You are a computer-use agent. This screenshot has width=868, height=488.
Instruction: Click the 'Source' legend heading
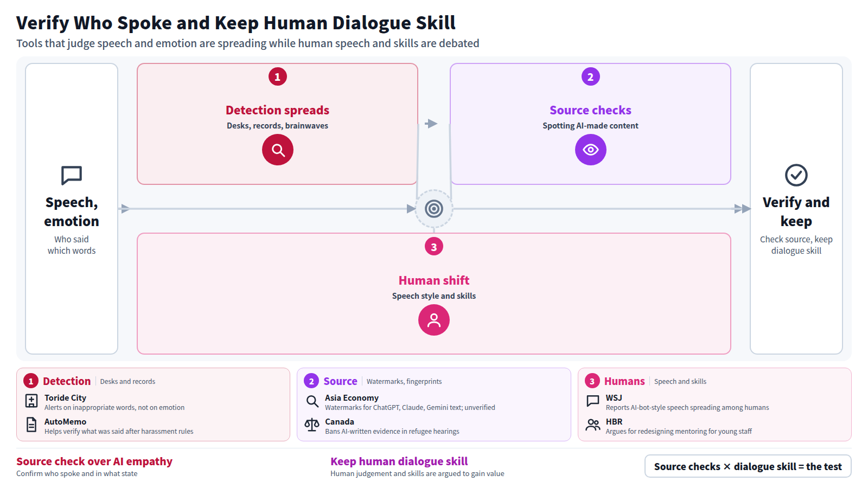tap(341, 381)
